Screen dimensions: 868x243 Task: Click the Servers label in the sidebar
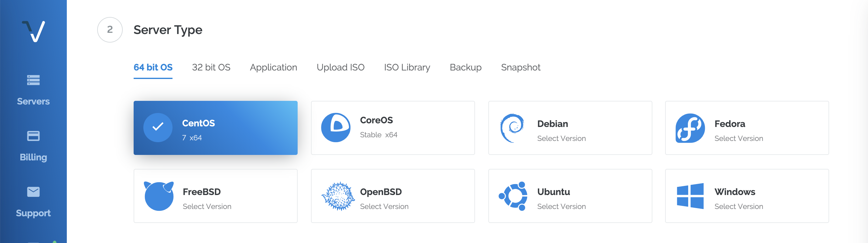tap(33, 101)
